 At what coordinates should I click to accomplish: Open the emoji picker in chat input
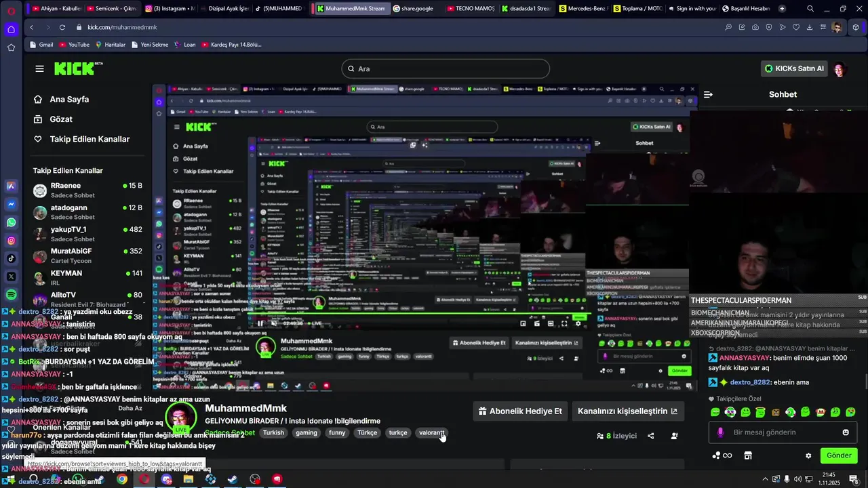846,432
